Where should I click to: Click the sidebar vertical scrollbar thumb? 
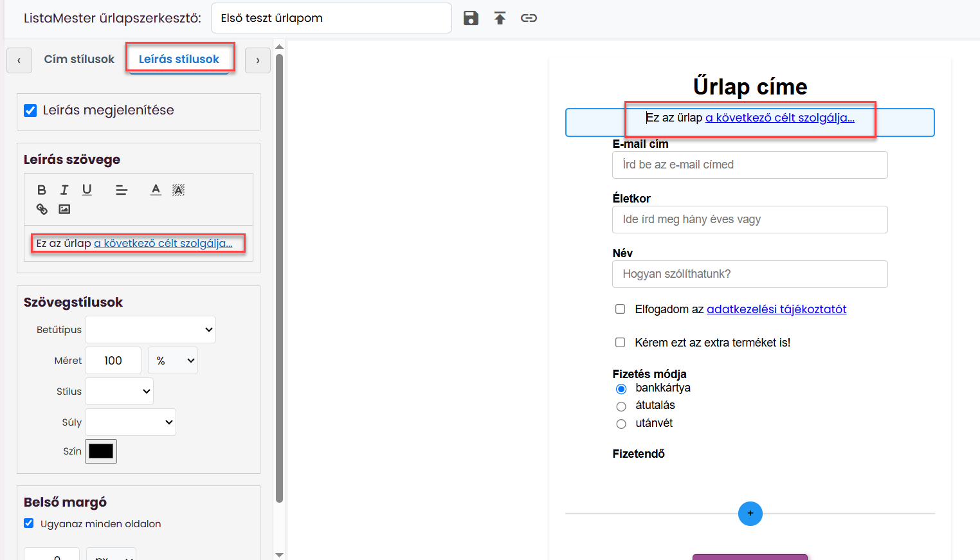[x=279, y=278]
